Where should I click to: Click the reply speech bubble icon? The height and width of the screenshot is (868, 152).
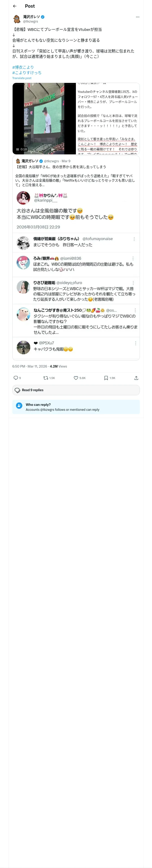[16, 378]
